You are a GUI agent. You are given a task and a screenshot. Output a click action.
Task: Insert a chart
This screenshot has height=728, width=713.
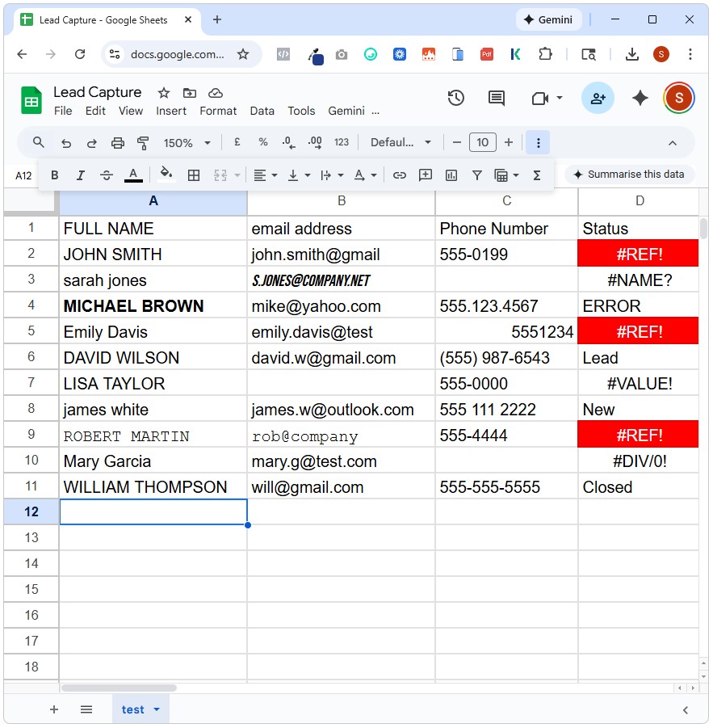451,175
